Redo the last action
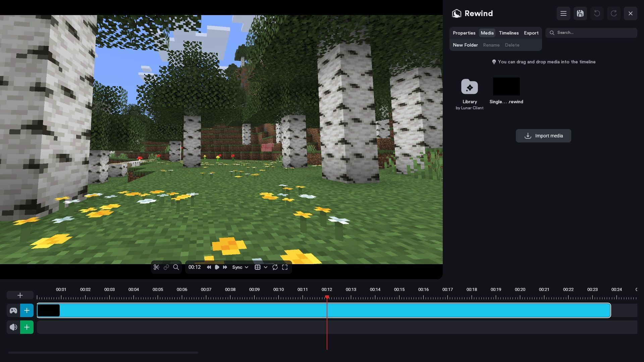644x362 pixels. tap(614, 13)
